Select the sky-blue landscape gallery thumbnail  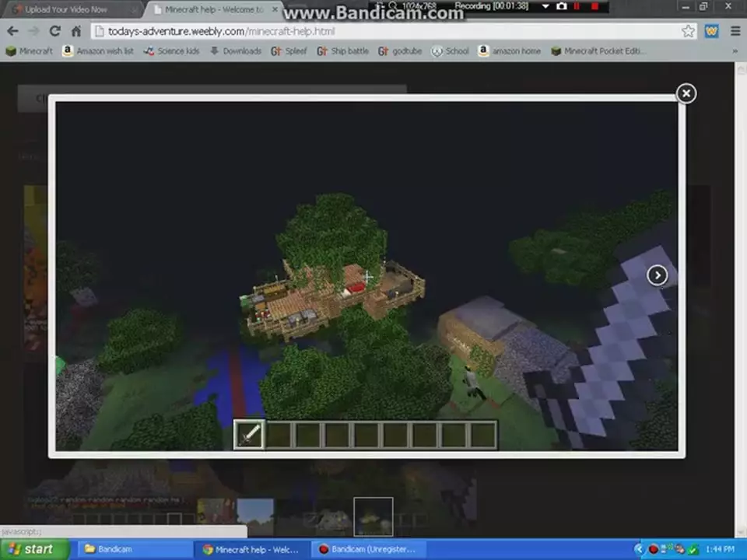pyautogui.click(x=255, y=516)
